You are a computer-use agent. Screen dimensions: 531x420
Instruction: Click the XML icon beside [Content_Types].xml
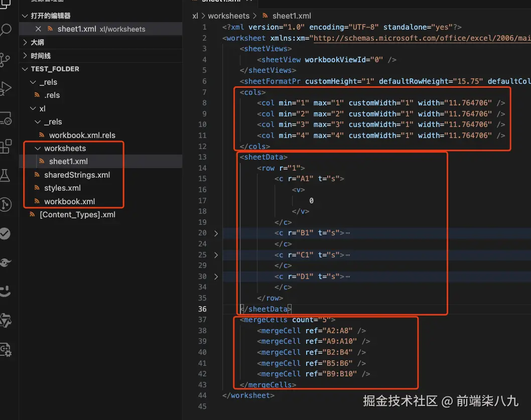click(x=32, y=214)
